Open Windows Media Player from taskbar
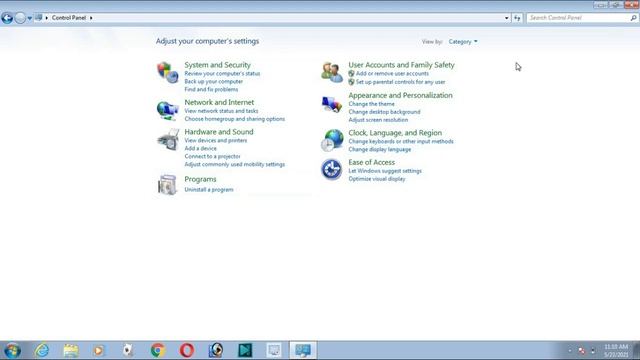This screenshot has width=640, height=360. [98, 351]
